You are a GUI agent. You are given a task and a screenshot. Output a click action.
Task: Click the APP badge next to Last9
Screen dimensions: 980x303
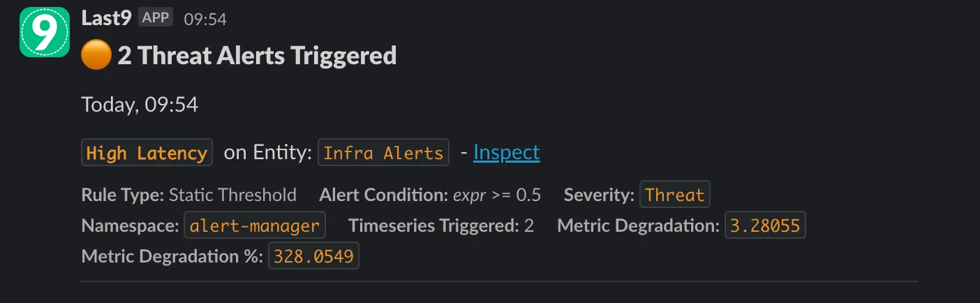(155, 18)
